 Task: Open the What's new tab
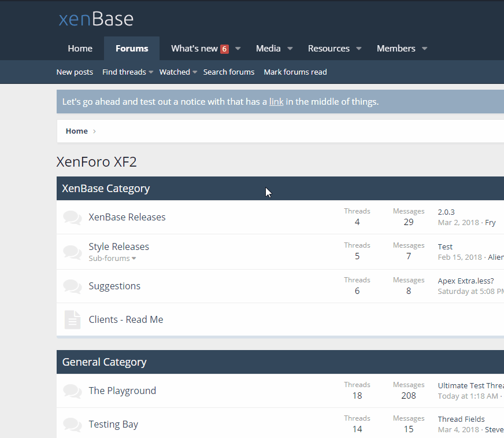(x=194, y=49)
